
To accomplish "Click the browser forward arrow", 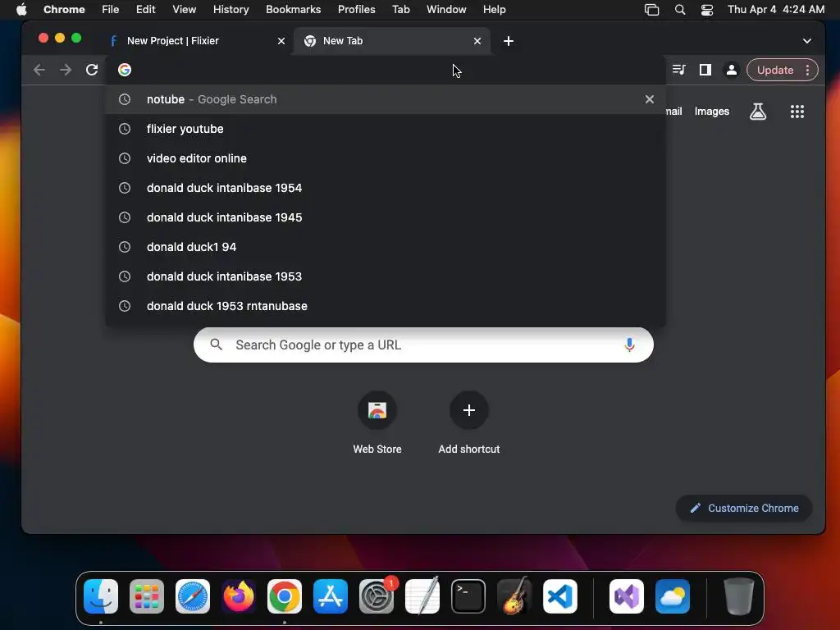I will (x=66, y=71).
